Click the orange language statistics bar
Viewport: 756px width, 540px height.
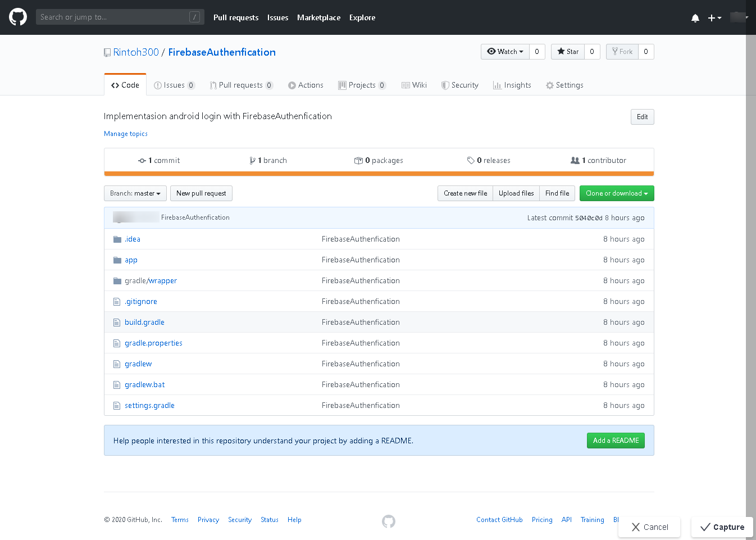coord(379,174)
